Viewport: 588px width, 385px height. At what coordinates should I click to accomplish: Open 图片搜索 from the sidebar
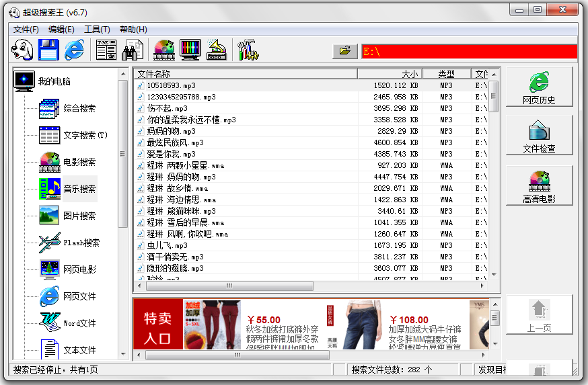(x=79, y=216)
